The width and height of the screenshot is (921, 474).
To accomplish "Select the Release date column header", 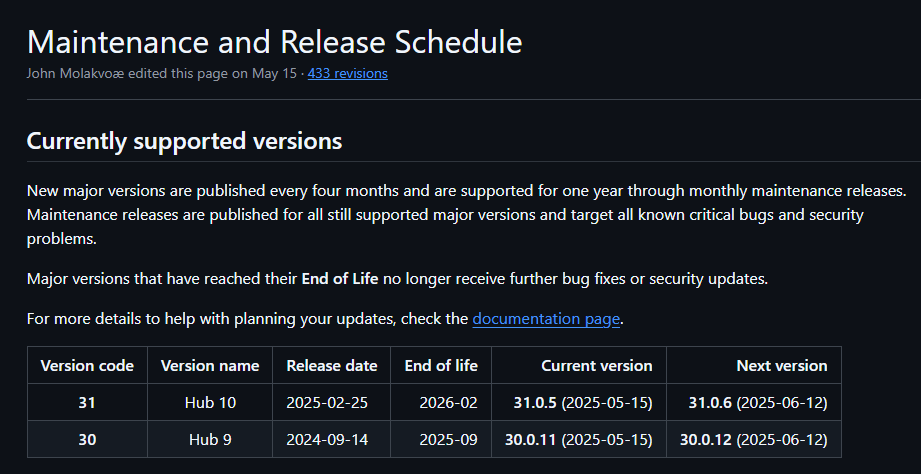I will (x=331, y=365).
